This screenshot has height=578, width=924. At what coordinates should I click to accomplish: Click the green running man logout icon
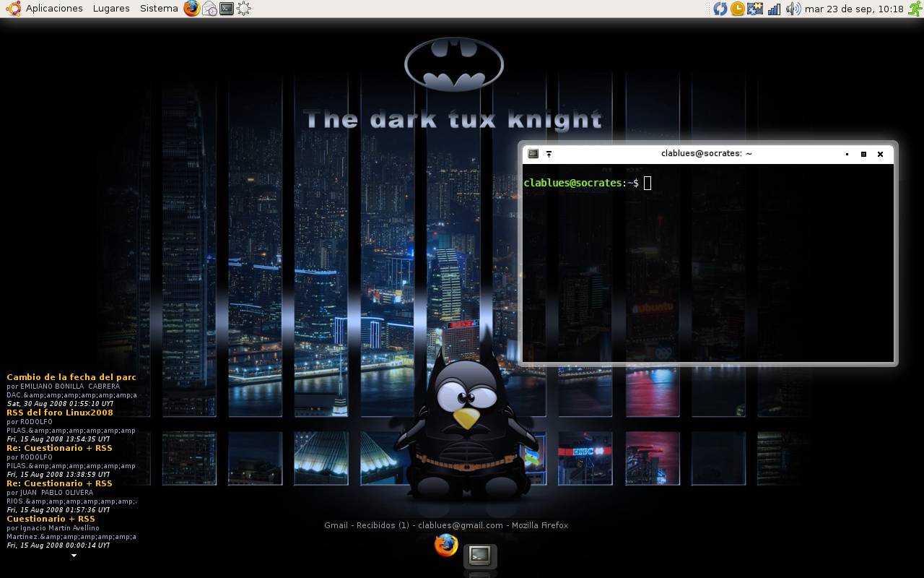point(914,9)
